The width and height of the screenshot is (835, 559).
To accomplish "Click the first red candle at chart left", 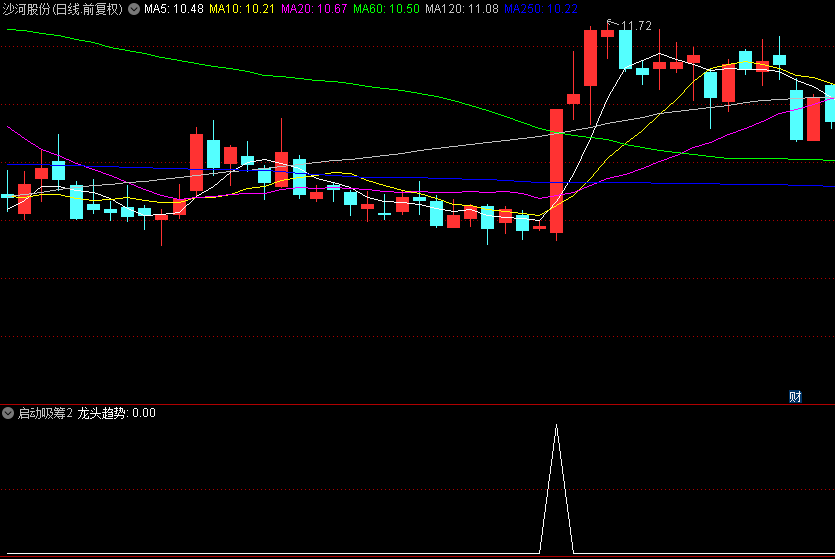I will click(x=24, y=198).
